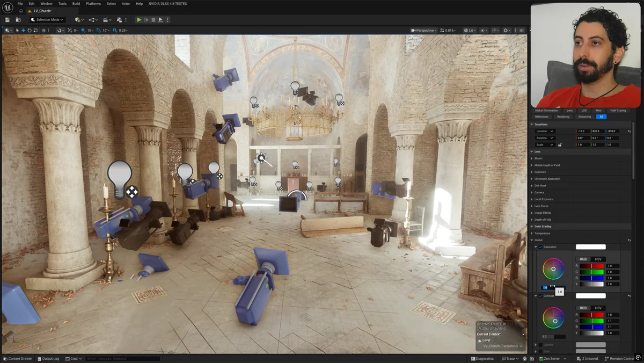Click the Location X field showing -10.0
Image resolution: width=644 pixels, height=363 pixels.
583,131
